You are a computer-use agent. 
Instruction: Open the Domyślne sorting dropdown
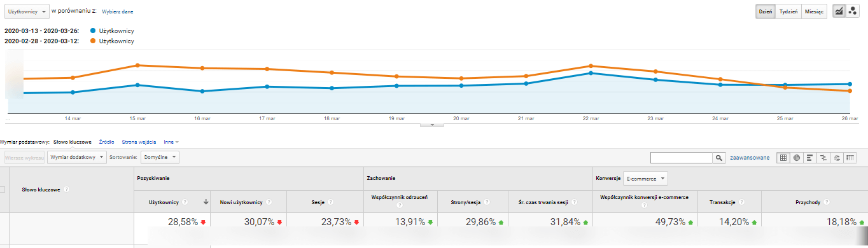point(160,156)
